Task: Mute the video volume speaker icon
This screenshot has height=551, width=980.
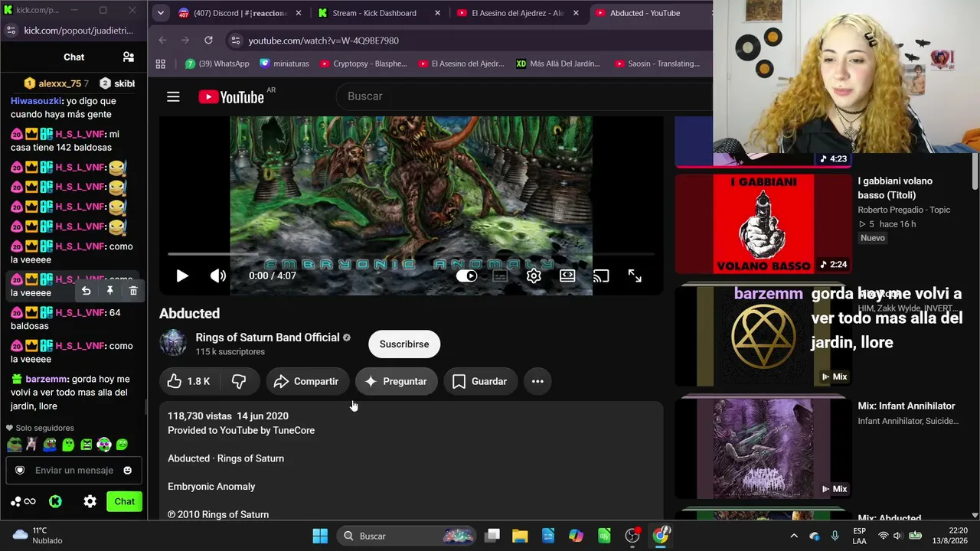Action: (218, 275)
